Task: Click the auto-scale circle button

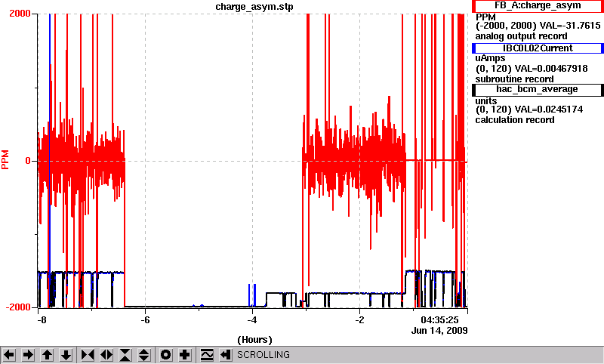Action: click(165, 355)
